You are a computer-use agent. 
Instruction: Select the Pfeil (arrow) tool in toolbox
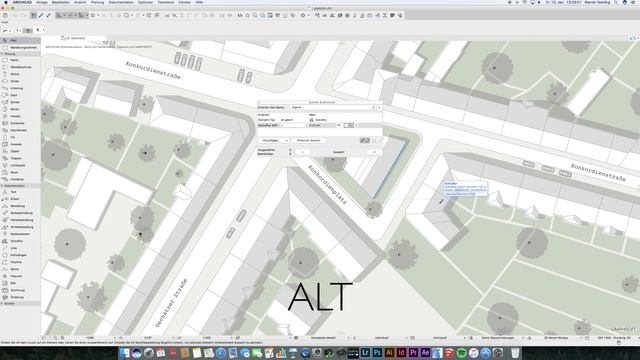20,40
